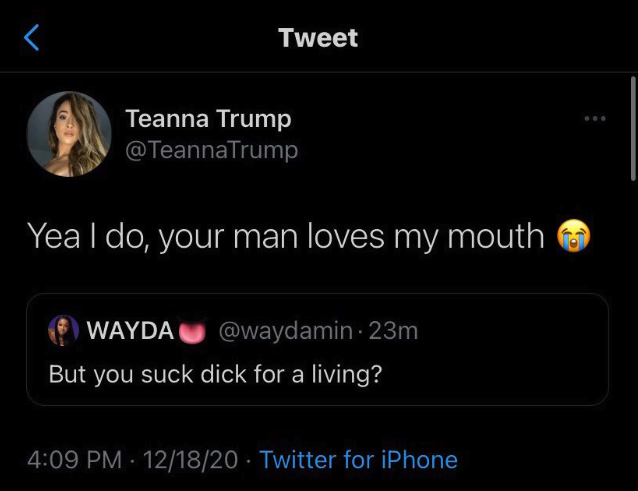Click the crying face emoji
The width and height of the screenshot is (638, 491).
tap(573, 236)
